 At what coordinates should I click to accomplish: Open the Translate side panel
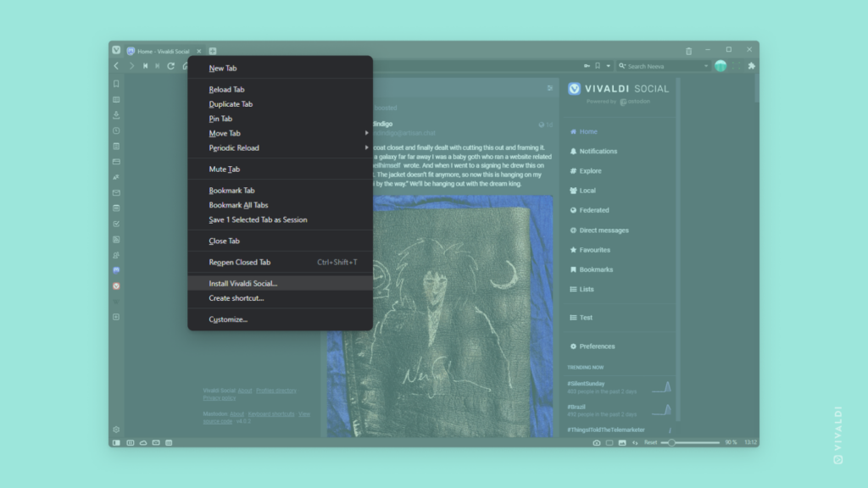click(x=116, y=177)
